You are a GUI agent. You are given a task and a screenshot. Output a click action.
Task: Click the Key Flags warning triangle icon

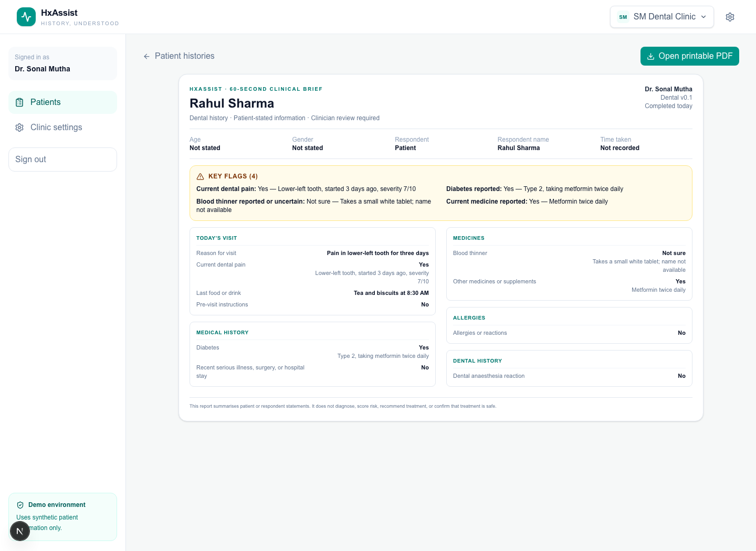(200, 176)
